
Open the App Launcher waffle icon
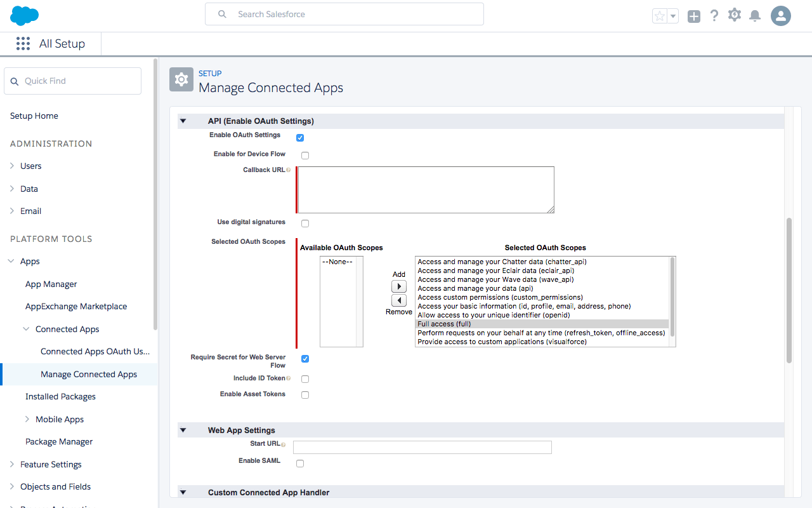[23, 43]
